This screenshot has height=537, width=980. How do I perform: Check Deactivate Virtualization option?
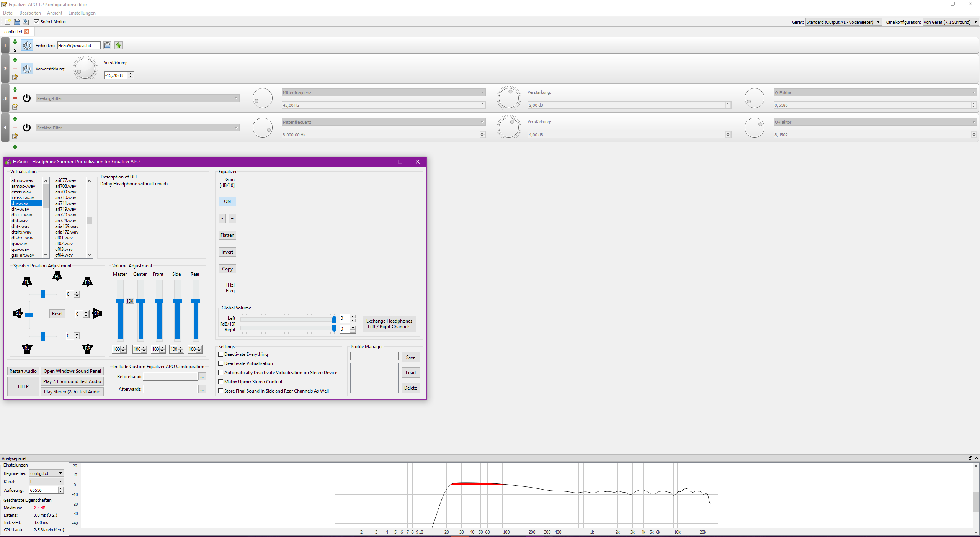coord(221,363)
